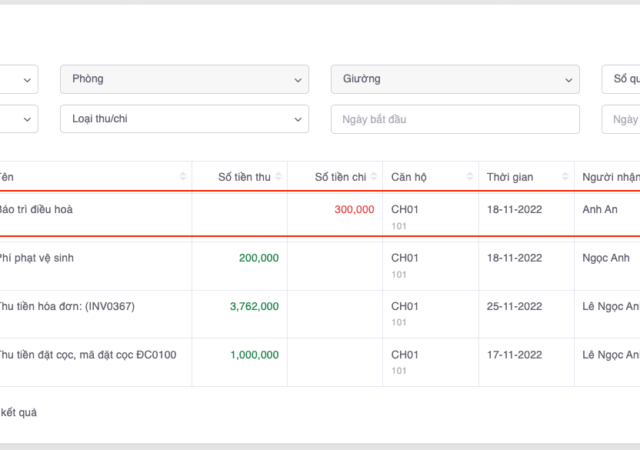The image size is (640, 450).
Task: Toggle sorting on Căn hộ column icon
Action: (x=471, y=177)
